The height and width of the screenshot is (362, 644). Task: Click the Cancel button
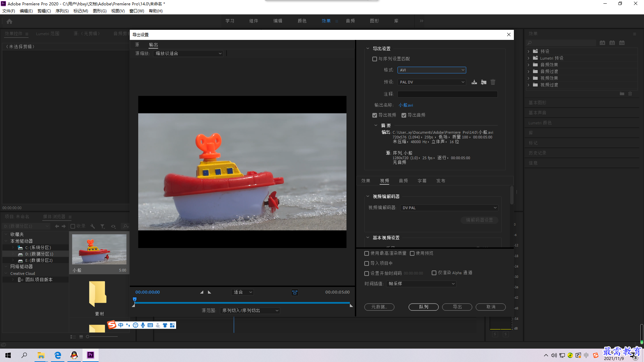point(491,307)
